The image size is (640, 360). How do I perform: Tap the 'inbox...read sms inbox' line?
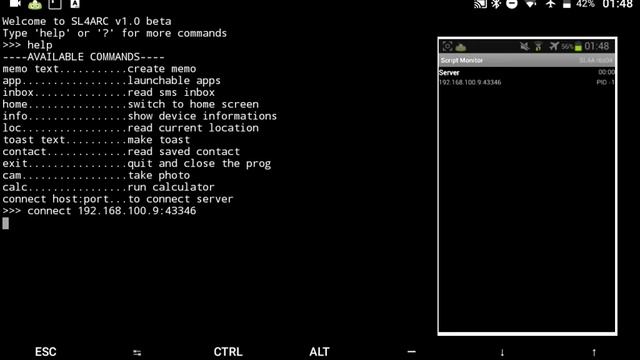[109, 92]
